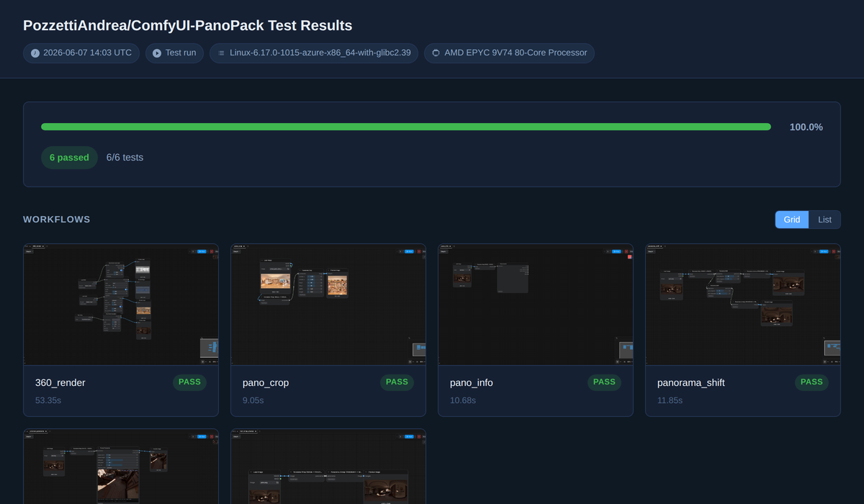Click the pano_info workflow name

(472, 383)
